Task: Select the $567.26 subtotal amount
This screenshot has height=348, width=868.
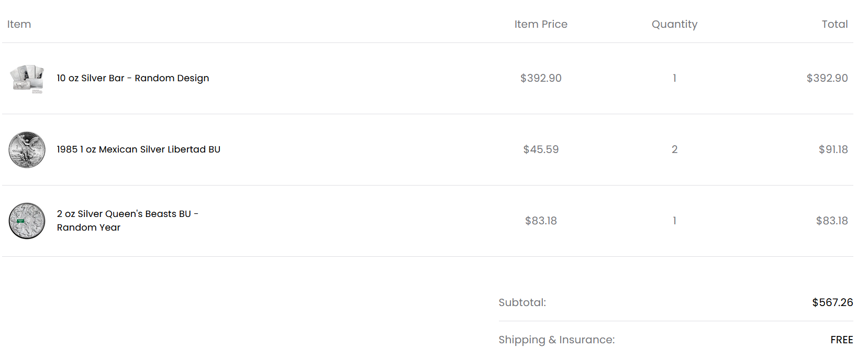Action: click(832, 302)
